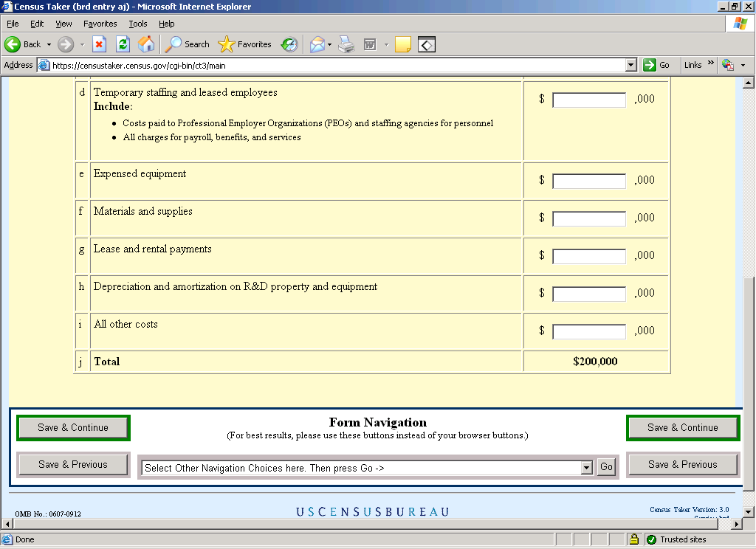Click horizontal scrollbar left arrow
The width and height of the screenshot is (756, 549).
click(x=7, y=523)
